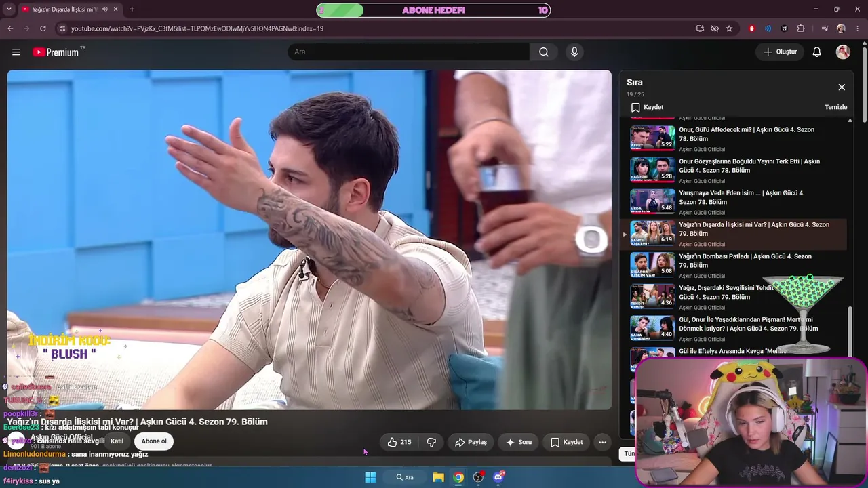Open more actions (three dots) below video
Image resolution: width=868 pixels, height=488 pixels.
click(x=602, y=442)
